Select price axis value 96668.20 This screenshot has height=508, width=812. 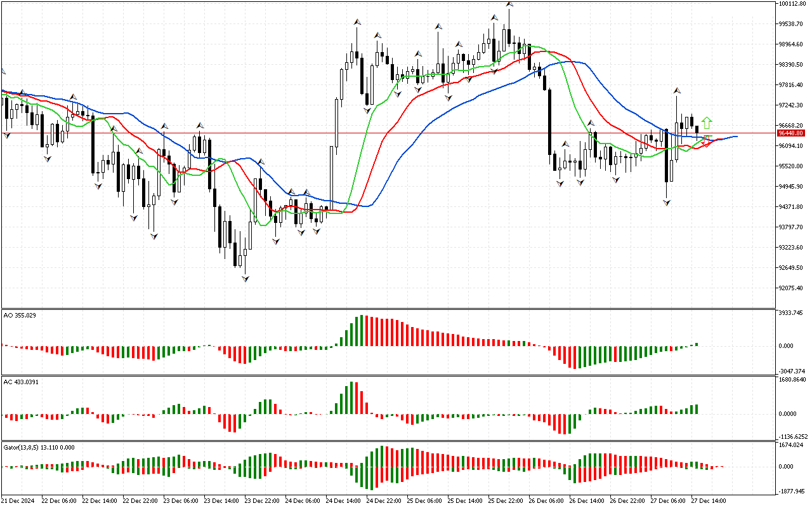coord(792,126)
